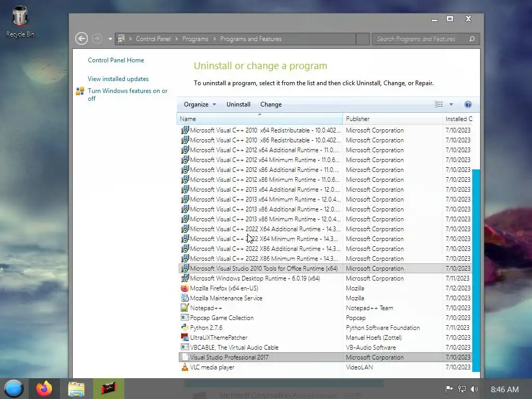Open the Recycle Bin desktop icon
This screenshot has height=399, width=532.
[x=20, y=21]
